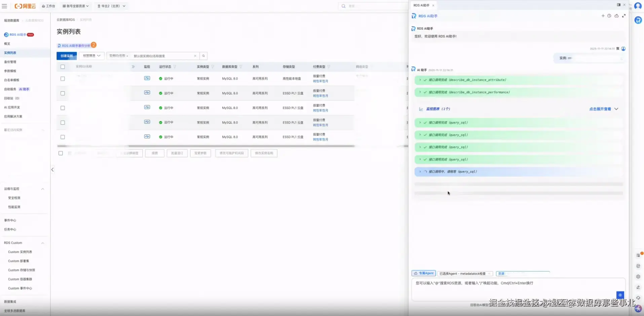Filter by 付费类型 funnel icon
This screenshot has width=644, height=316.
pos(329,67)
